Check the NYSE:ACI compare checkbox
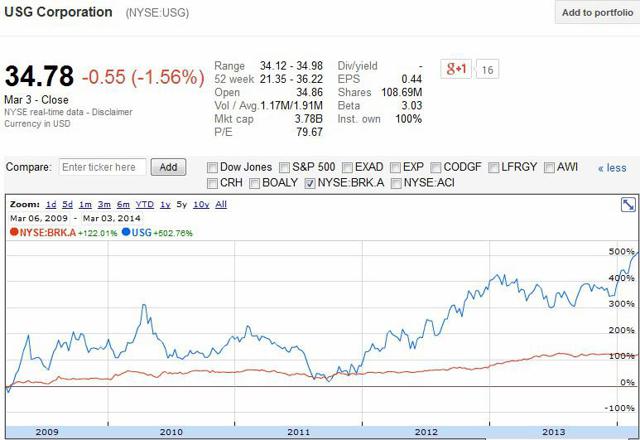Viewport: 640px width, 440px height. [x=396, y=183]
